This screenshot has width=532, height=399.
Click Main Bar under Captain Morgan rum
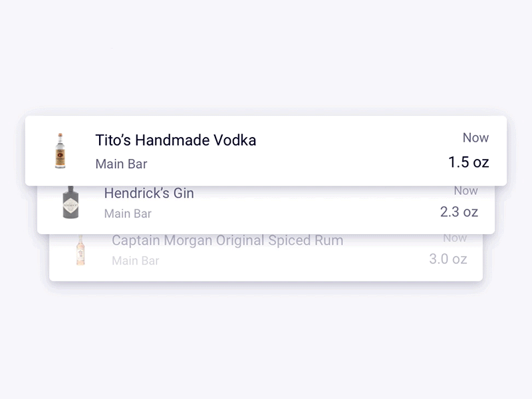(136, 261)
